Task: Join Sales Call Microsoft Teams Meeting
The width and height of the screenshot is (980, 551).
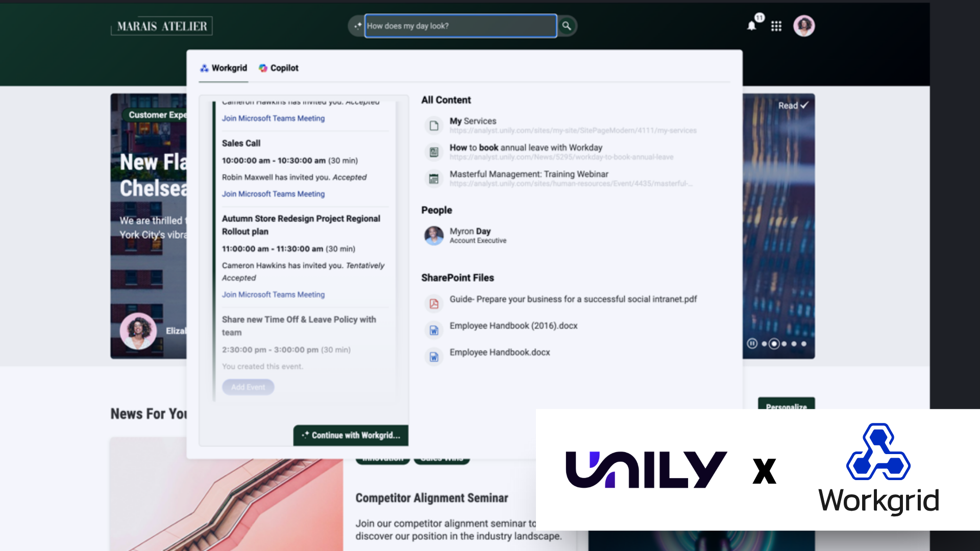Action: click(273, 194)
